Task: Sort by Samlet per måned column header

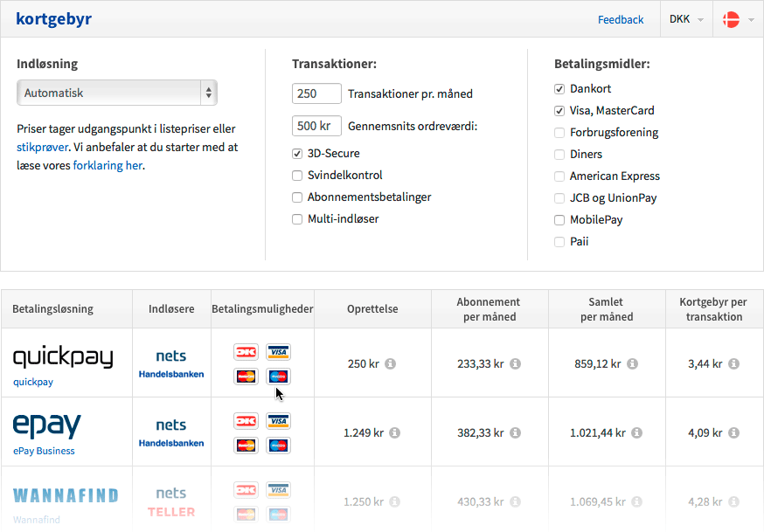Action: click(x=606, y=309)
